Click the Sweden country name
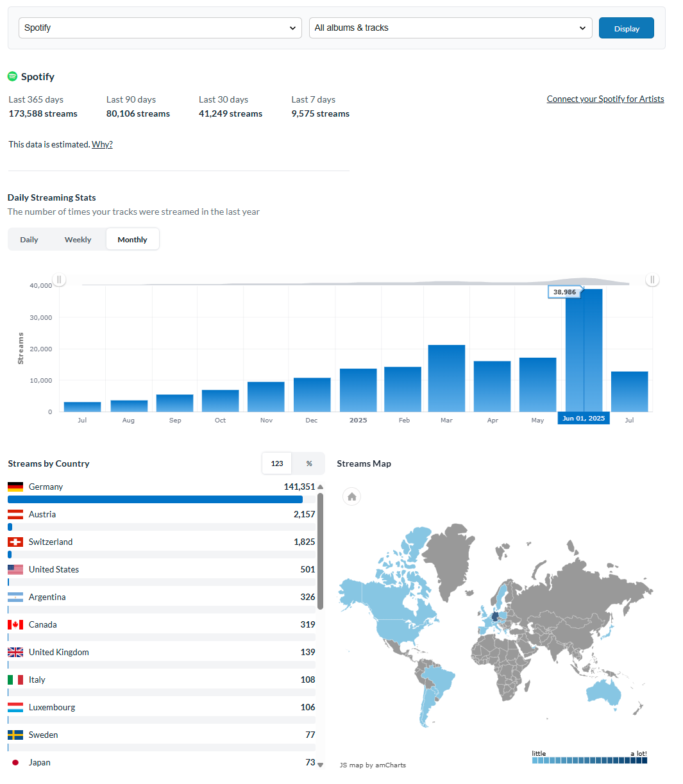 [x=44, y=735]
